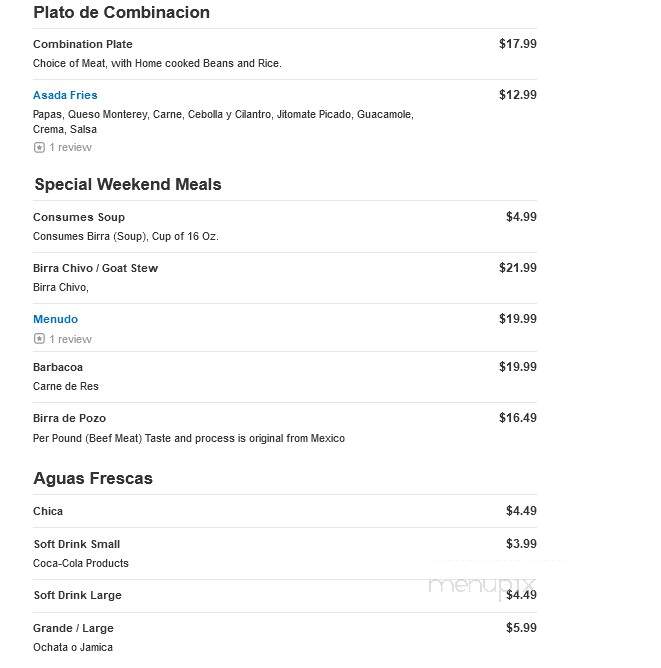Select Birra Chivo / Goat Stew item
661x668 pixels.
95,268
